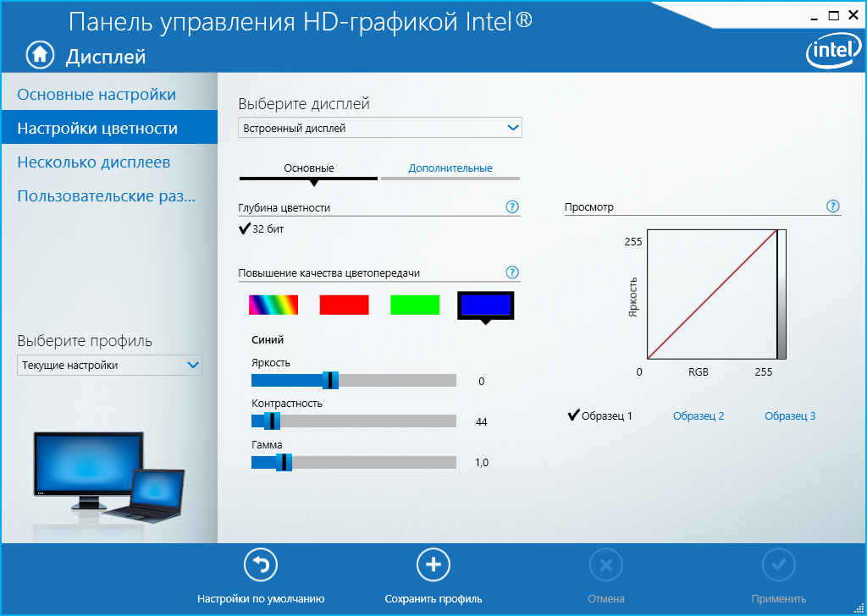Select preview Образец 1

[x=600, y=415]
